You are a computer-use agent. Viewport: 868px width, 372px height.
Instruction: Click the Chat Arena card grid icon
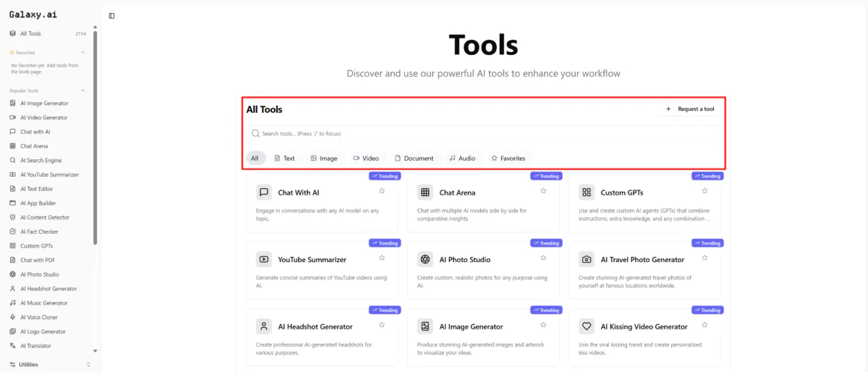[425, 193]
